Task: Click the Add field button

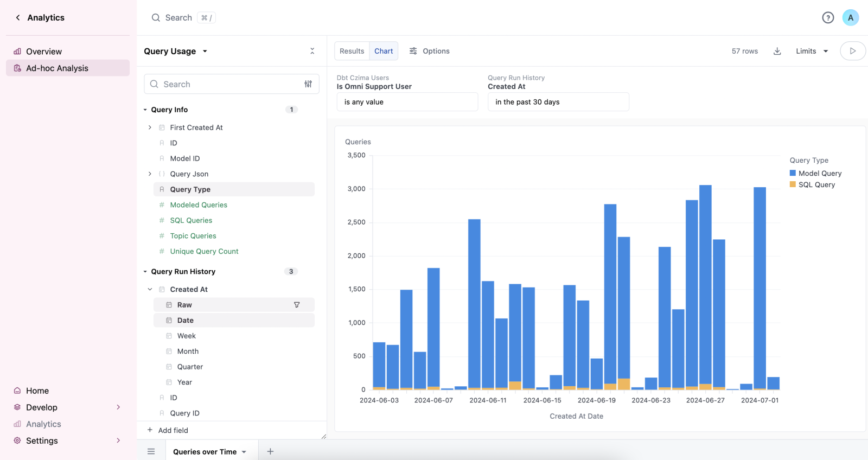Action: [x=168, y=430]
